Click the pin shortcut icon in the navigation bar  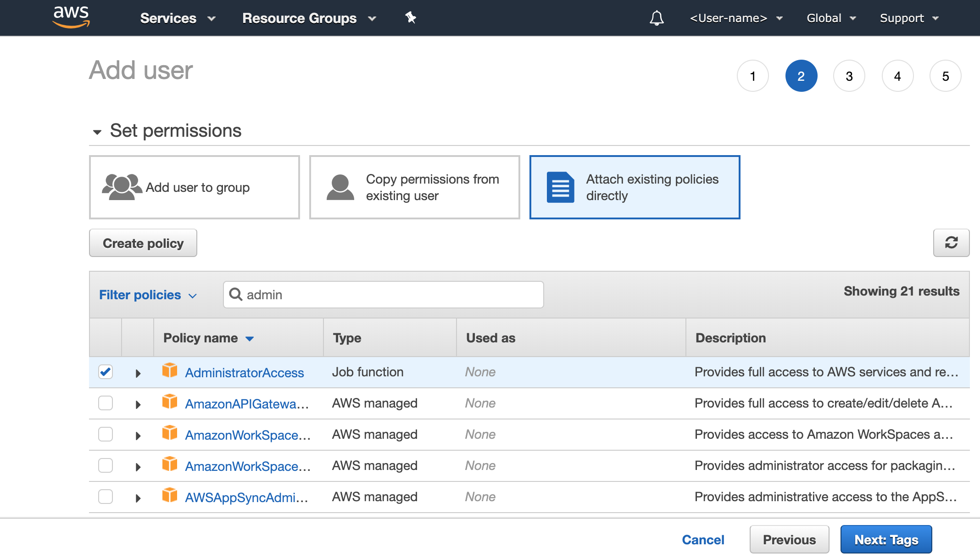(x=410, y=18)
